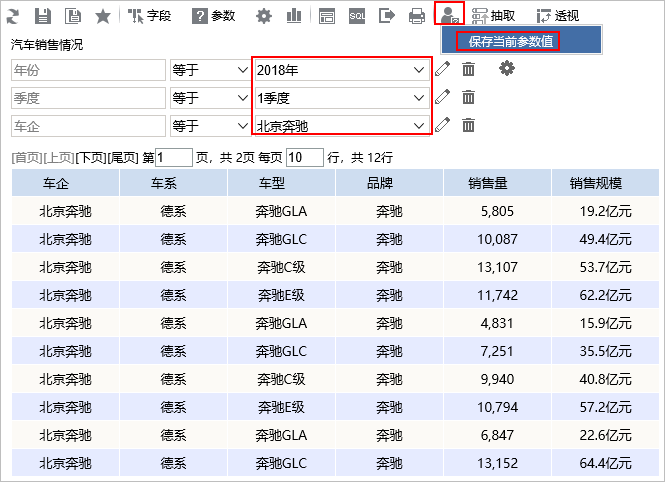
Task: Edit the 车企 condition with pencil icon
Action: point(442,125)
